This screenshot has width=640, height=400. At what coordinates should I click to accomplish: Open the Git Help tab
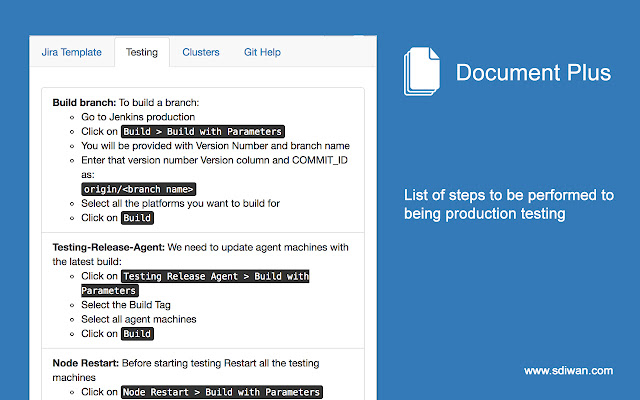click(x=262, y=52)
